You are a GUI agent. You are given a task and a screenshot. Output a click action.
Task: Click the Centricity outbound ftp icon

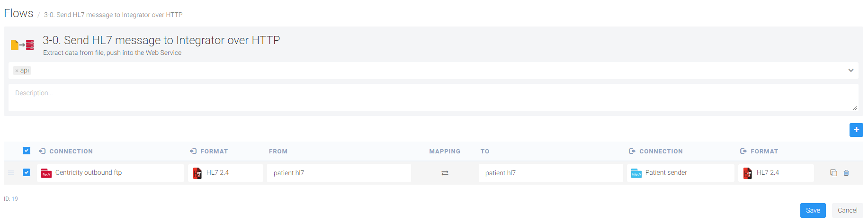(x=46, y=173)
